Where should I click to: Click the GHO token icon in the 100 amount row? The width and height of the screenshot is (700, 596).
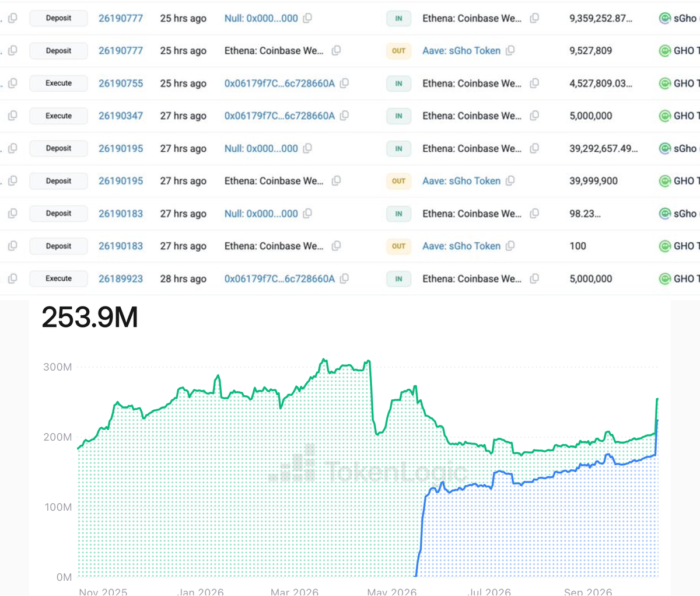[664, 246]
